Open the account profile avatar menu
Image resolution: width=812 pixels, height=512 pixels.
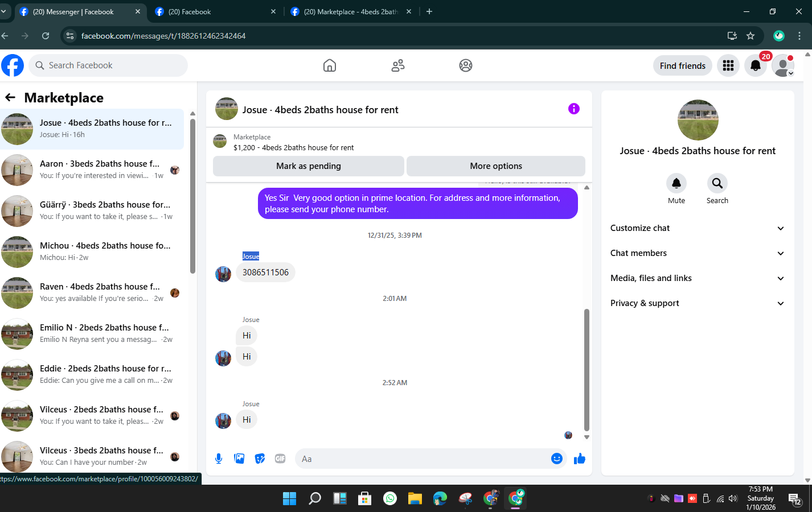click(783, 65)
